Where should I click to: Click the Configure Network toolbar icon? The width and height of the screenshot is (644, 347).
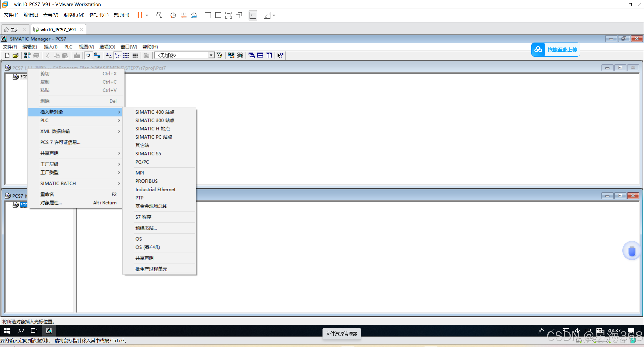[x=231, y=55]
